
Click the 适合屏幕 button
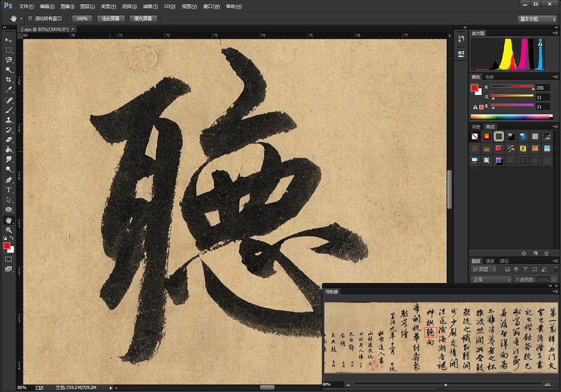point(111,19)
